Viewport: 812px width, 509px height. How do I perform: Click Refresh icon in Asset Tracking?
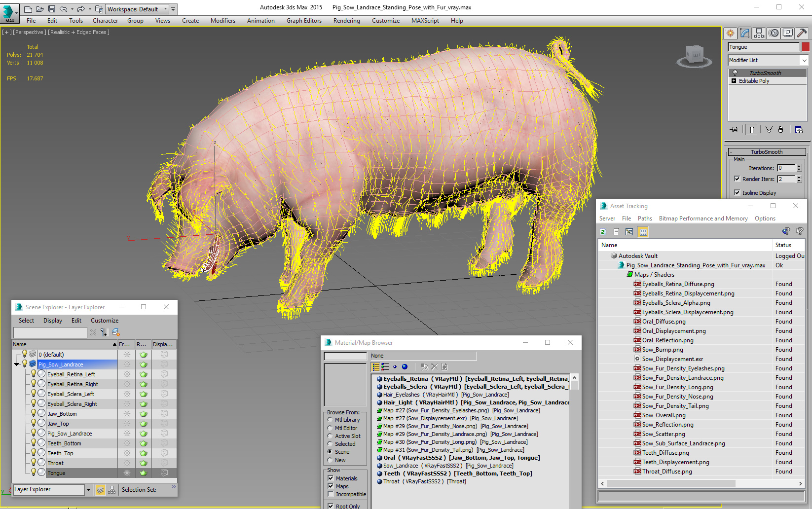(603, 232)
